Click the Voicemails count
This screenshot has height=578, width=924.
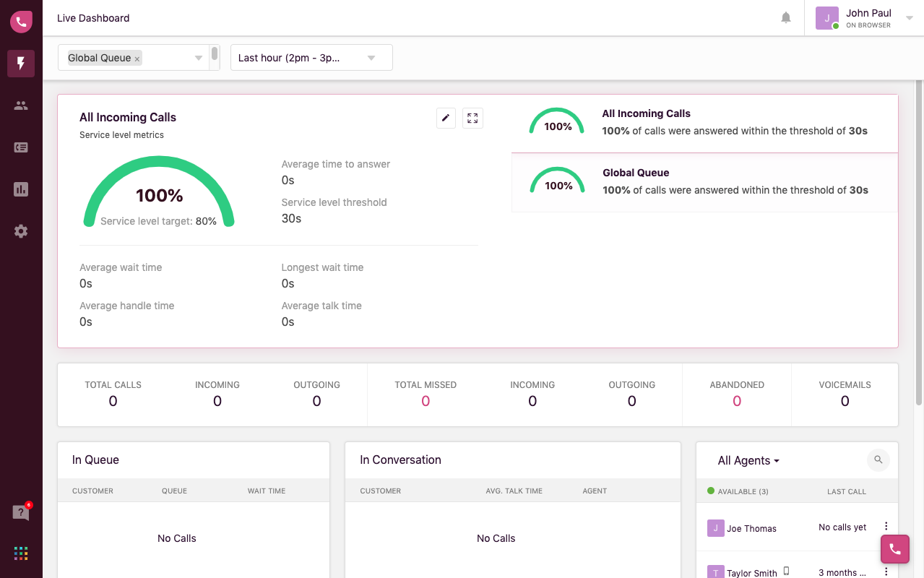pos(845,401)
